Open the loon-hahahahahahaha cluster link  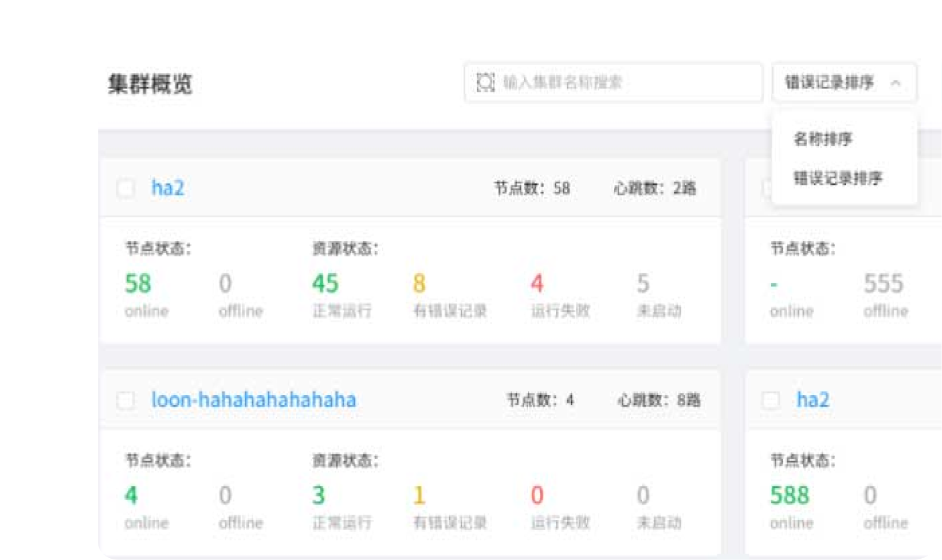[254, 400]
